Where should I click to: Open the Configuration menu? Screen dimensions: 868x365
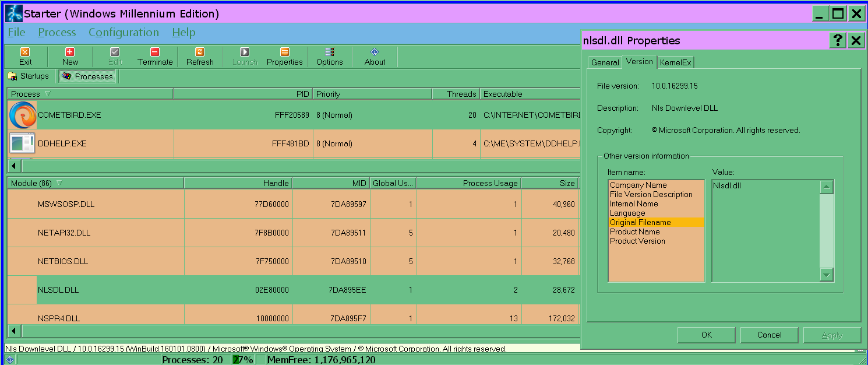[124, 33]
